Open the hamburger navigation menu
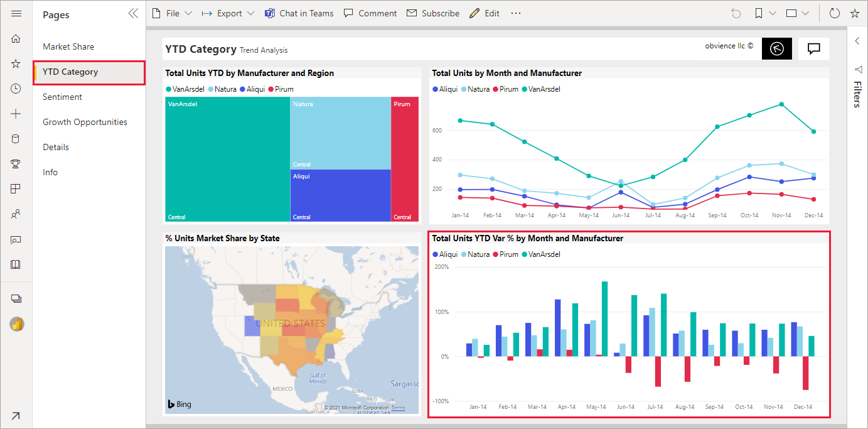This screenshot has width=868, height=429. coord(16,13)
